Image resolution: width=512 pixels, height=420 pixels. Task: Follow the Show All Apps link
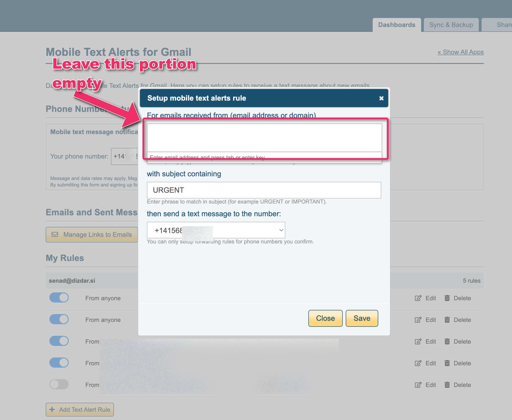461,52
